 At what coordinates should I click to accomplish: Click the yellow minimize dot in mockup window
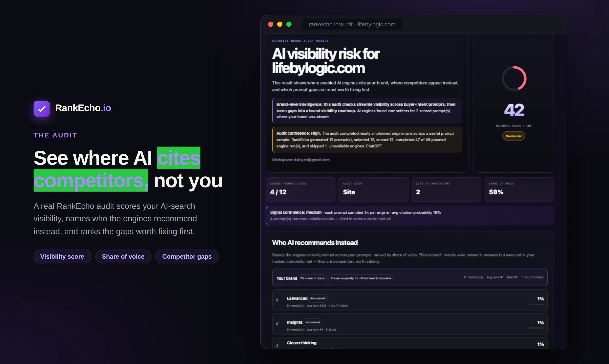(280, 24)
